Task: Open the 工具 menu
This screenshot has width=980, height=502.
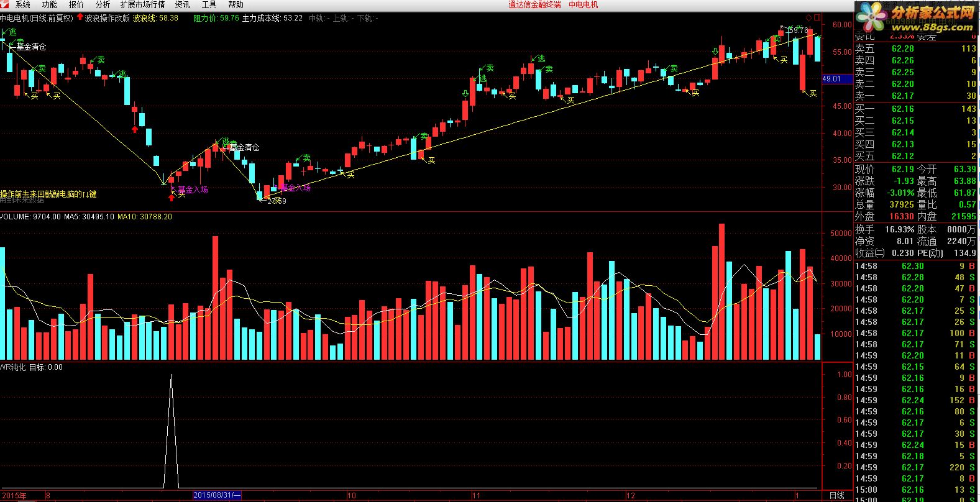Action: coord(209,4)
